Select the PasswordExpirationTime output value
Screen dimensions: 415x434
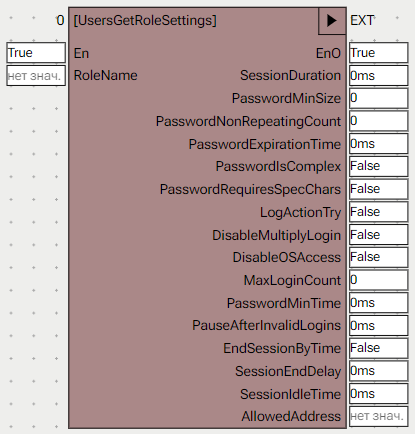tap(379, 144)
